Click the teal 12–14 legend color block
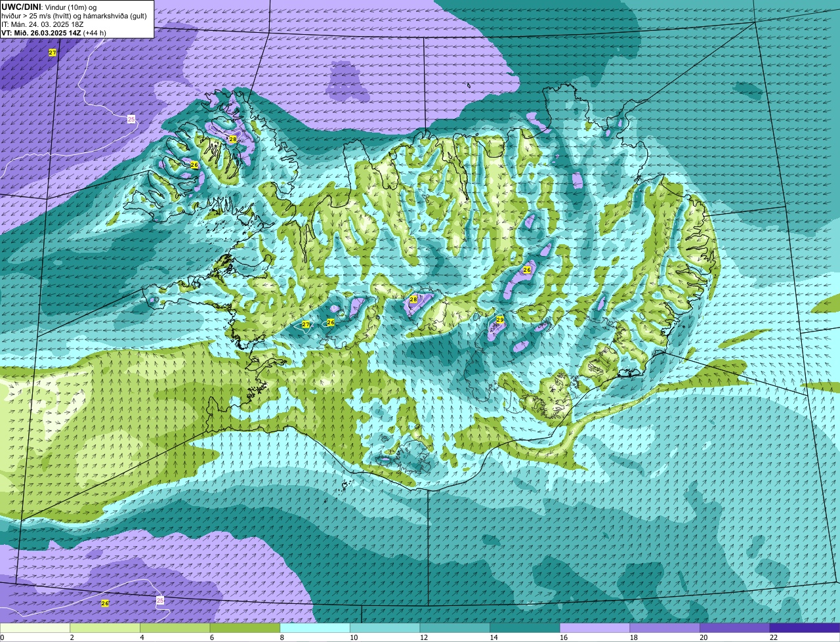Image resolution: width=840 pixels, height=642 pixels. pyautogui.click(x=455, y=628)
